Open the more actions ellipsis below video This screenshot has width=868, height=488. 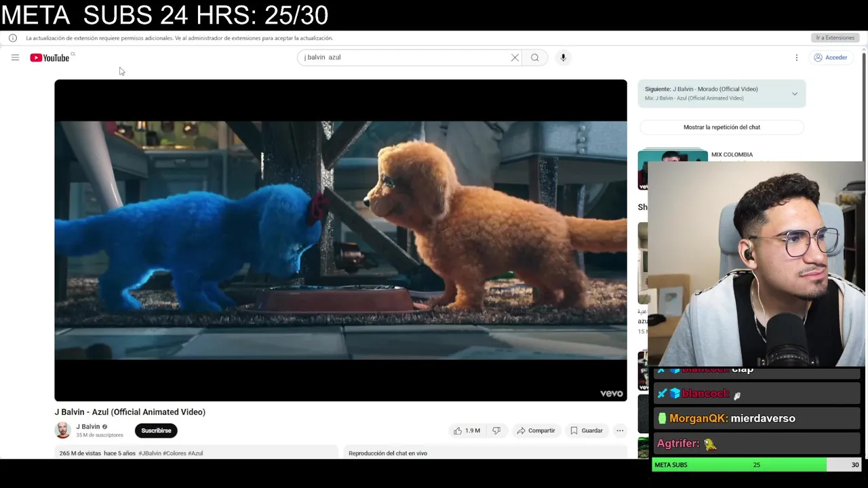point(620,430)
